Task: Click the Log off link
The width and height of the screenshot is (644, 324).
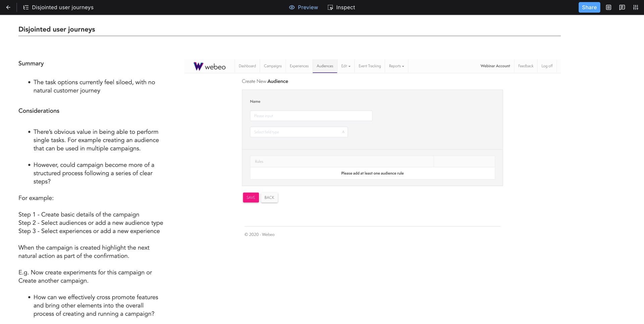Action: point(547,66)
